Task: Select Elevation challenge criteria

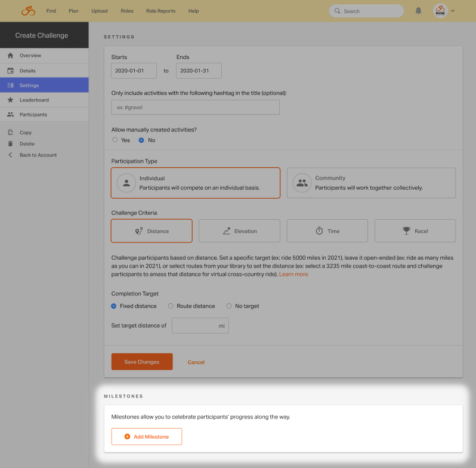Action: tap(240, 231)
